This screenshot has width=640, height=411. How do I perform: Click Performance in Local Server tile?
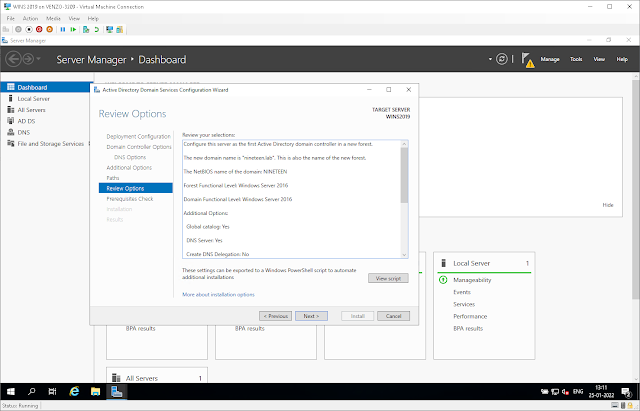point(470,316)
